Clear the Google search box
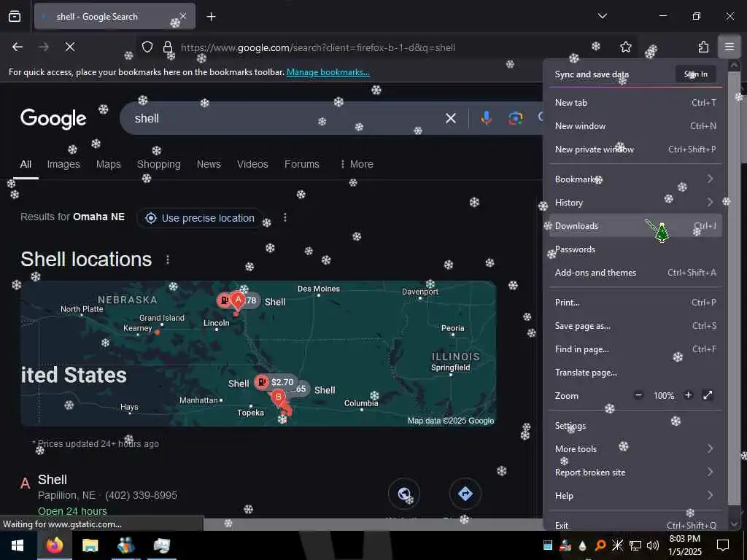 [450, 118]
